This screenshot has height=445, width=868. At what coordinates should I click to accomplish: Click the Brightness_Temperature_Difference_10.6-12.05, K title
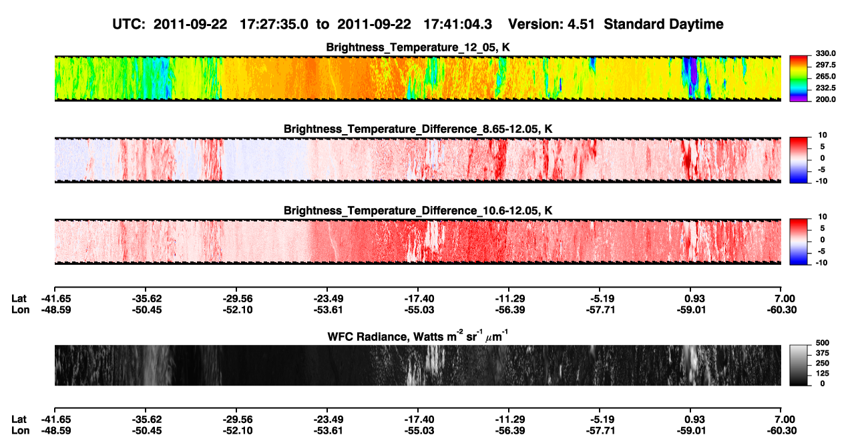pyautogui.click(x=417, y=210)
